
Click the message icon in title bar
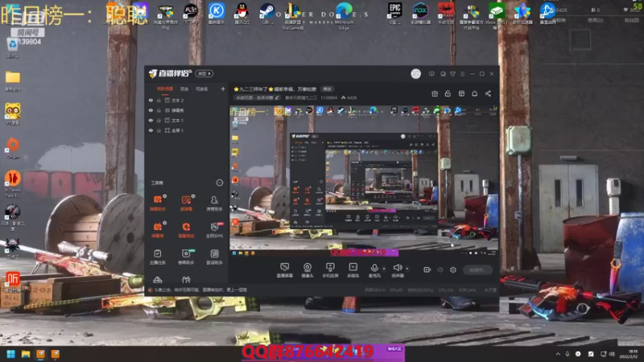pos(431,74)
